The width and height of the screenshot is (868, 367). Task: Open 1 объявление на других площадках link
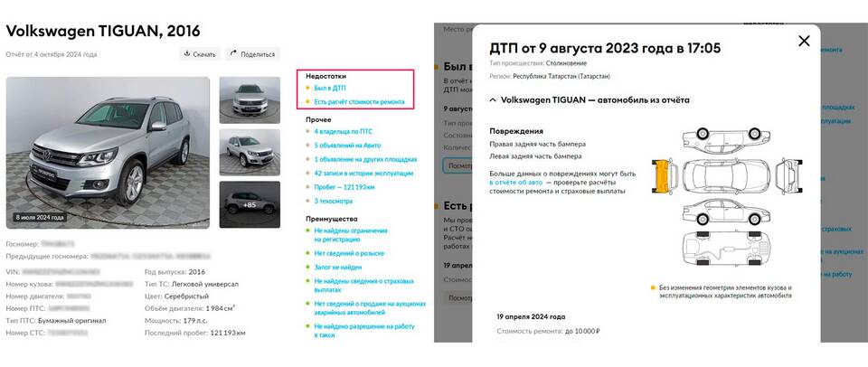pos(365,159)
